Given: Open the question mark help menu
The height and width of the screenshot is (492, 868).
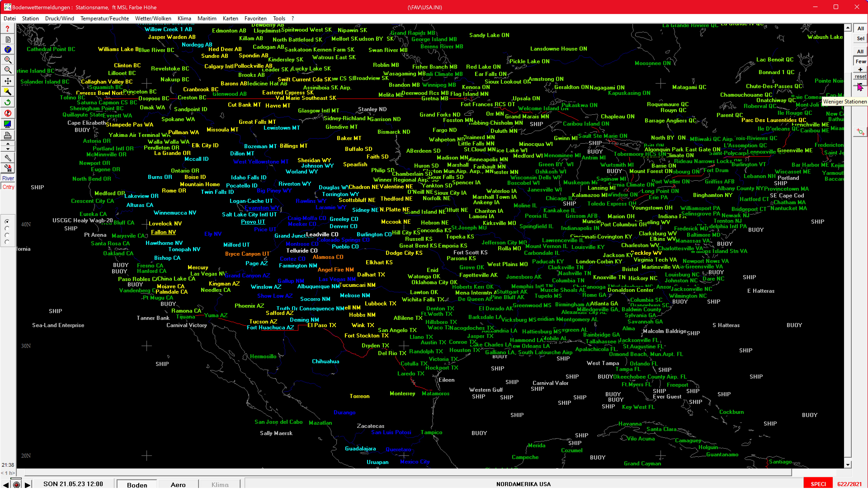Looking at the screenshot, I should pyautogui.click(x=293, y=19).
